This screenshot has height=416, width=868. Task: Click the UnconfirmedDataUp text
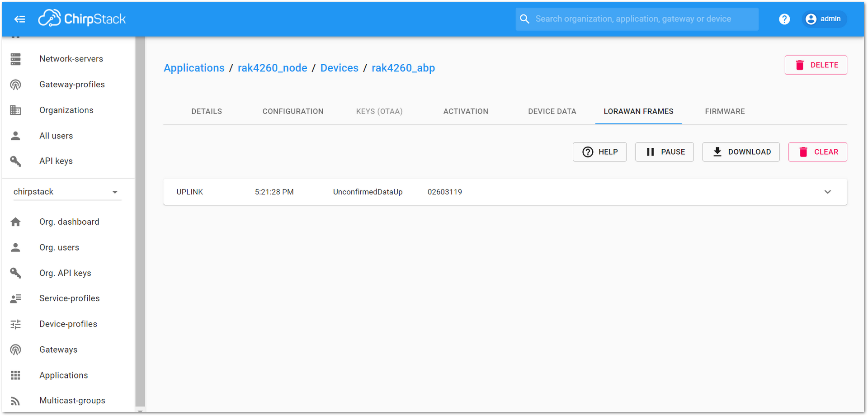coord(368,192)
